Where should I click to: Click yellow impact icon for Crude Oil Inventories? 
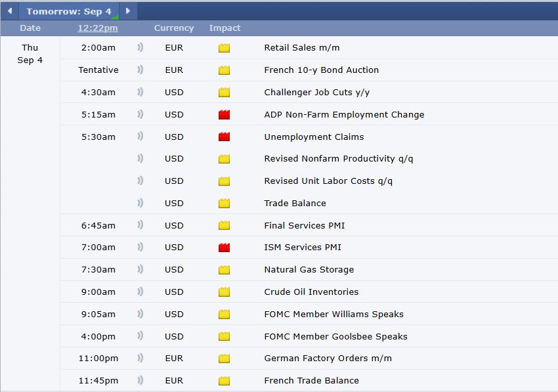225,292
